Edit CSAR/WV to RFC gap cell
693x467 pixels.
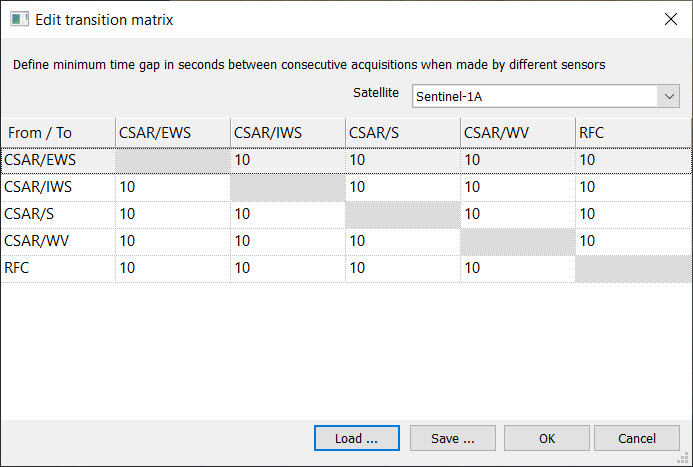pyautogui.click(x=633, y=241)
